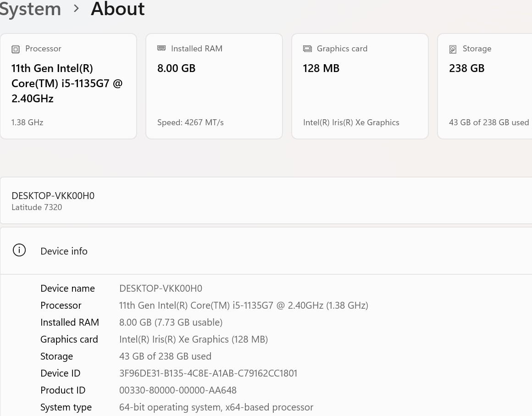Click the Product ID label
The image size is (532, 416).
pyautogui.click(x=63, y=390)
